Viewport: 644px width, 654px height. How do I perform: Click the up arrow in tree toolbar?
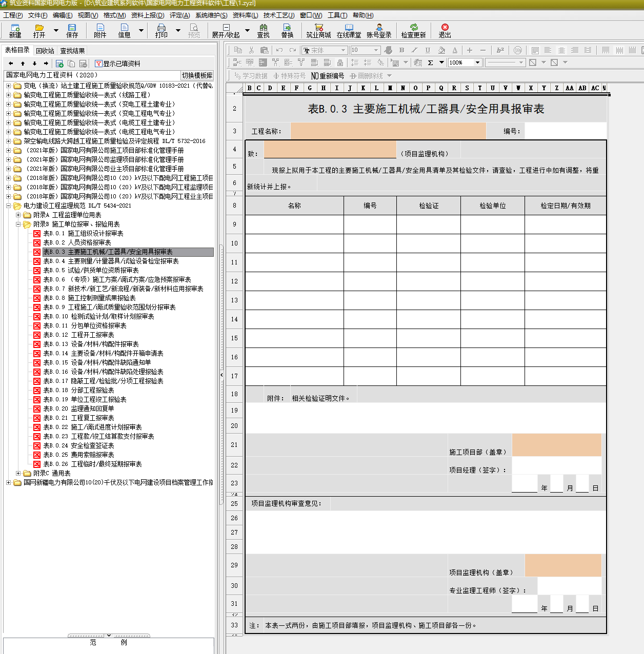[x=23, y=64]
